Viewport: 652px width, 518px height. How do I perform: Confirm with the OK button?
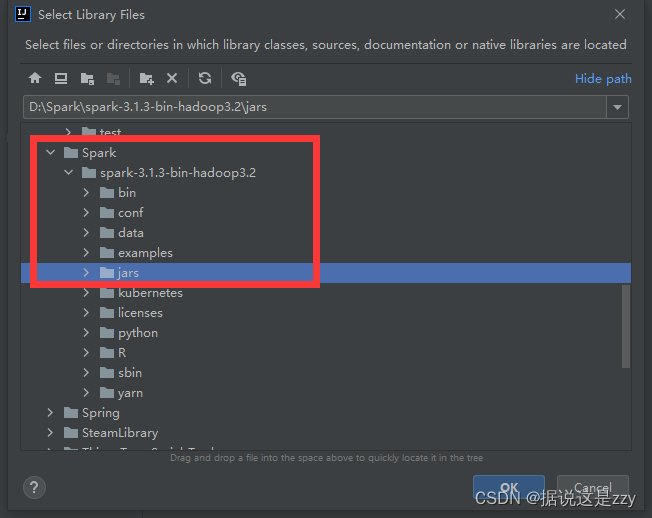click(509, 487)
